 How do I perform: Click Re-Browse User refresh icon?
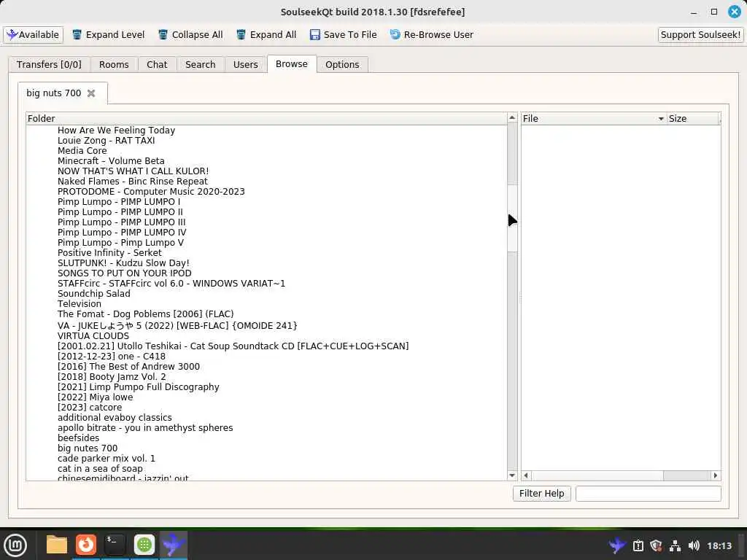[x=395, y=35]
